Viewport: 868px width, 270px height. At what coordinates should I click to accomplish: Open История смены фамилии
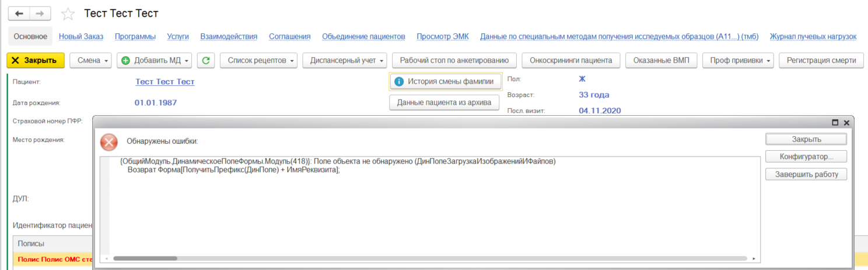(445, 82)
